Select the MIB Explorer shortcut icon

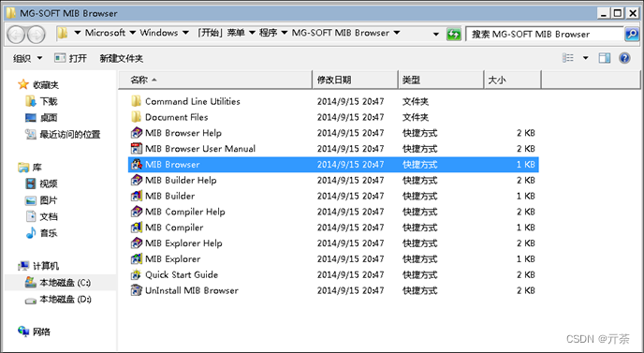tap(136, 258)
